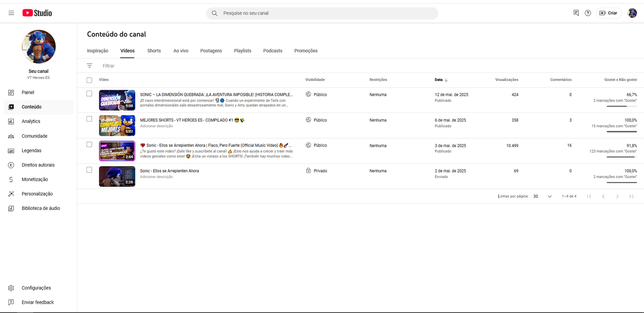Check the private Sonic - Ellos se Arrepienten checkbox
The image size is (644, 313).
tap(89, 170)
